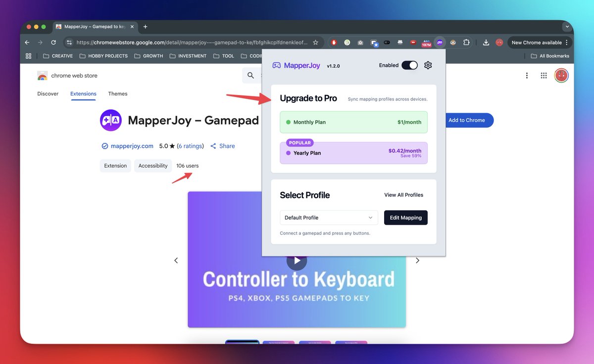Click the 197M badge extension icon
This screenshot has width=594, height=364.
click(426, 43)
